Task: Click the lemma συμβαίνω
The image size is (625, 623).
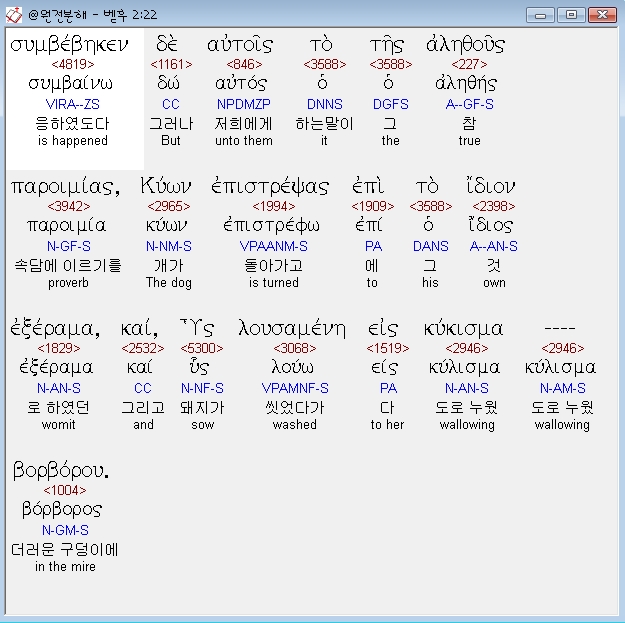Action: (71, 84)
